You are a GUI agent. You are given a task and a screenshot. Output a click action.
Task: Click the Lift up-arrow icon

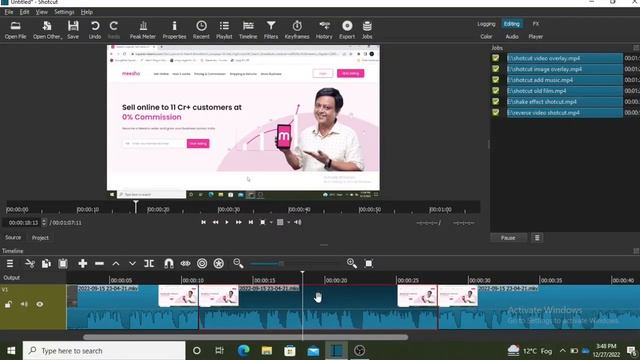click(x=116, y=264)
